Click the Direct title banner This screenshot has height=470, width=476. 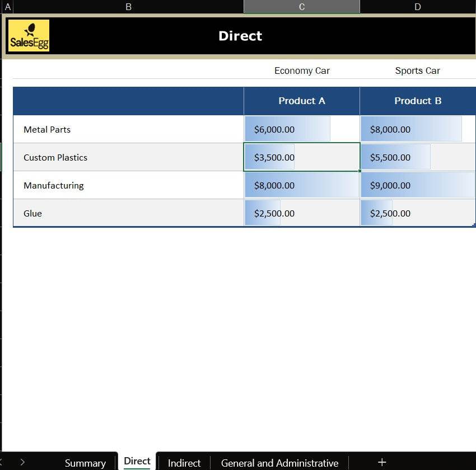(240, 36)
